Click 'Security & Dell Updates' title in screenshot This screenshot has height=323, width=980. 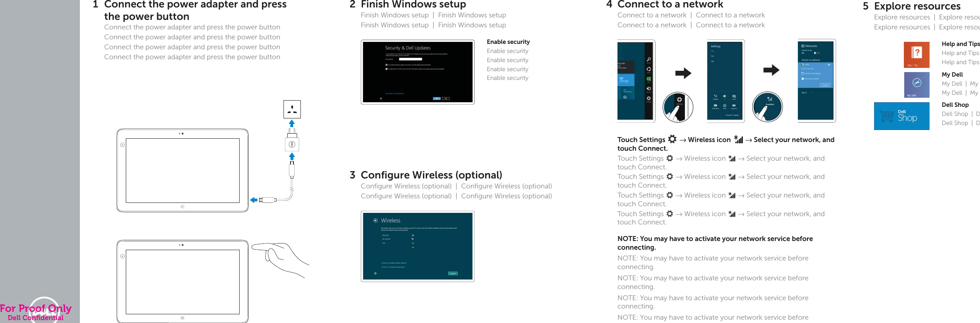408,48
